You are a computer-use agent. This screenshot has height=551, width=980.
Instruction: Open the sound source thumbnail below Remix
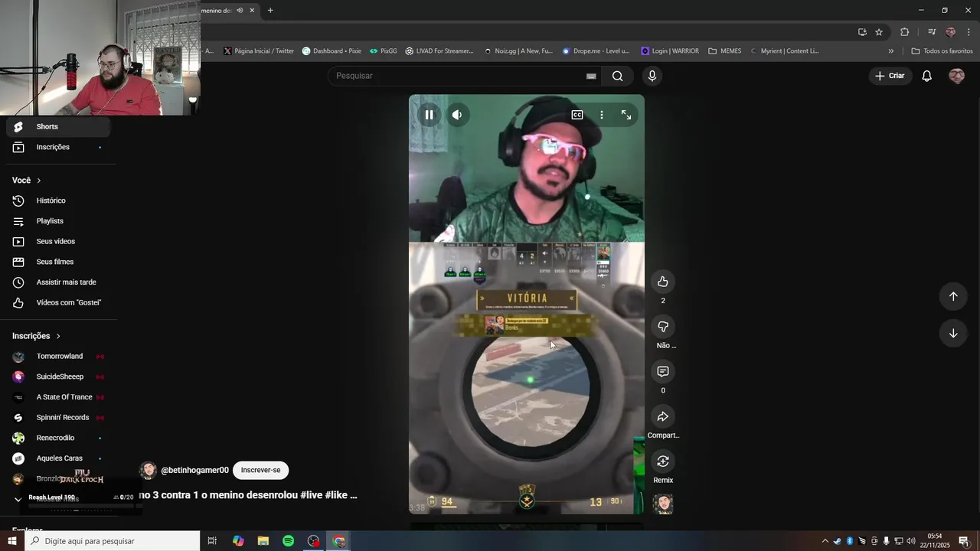pos(663,504)
